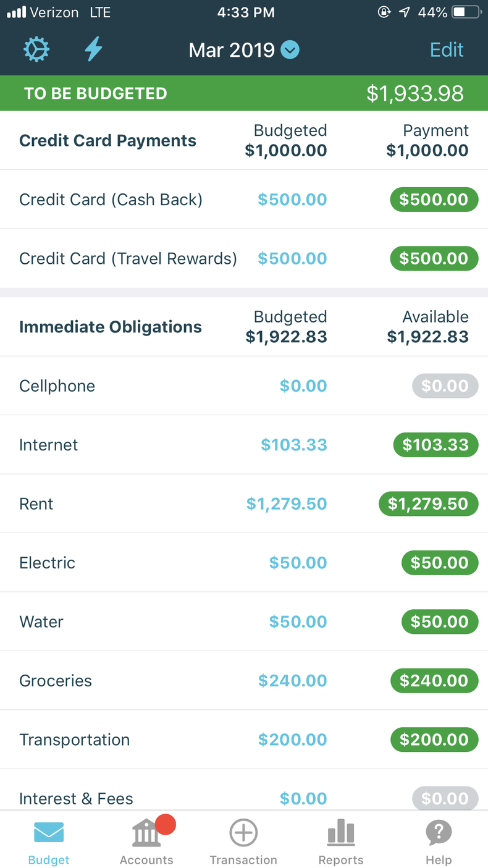Screen dimensions: 488x868
Task: Tap the Budget envelope icon
Action: 49,833
